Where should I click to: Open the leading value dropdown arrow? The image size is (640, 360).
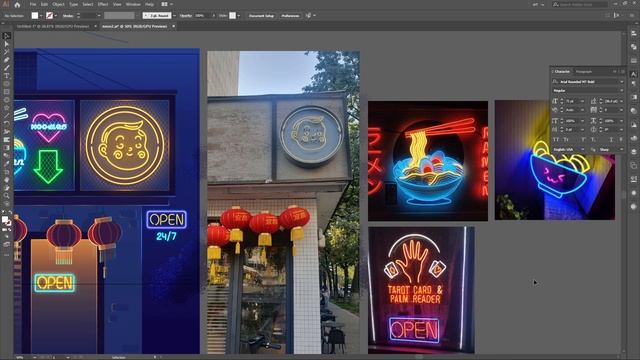pyautogui.click(x=621, y=101)
